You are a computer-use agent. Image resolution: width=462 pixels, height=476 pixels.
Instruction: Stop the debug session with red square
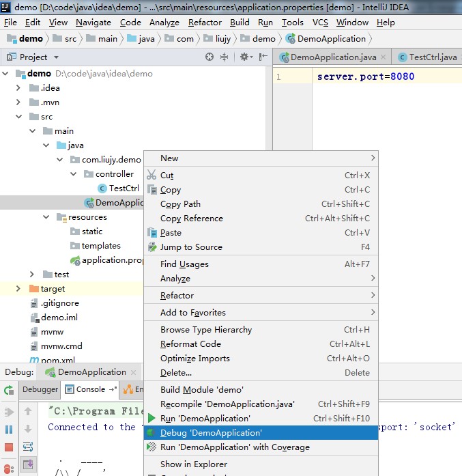pos(9,447)
